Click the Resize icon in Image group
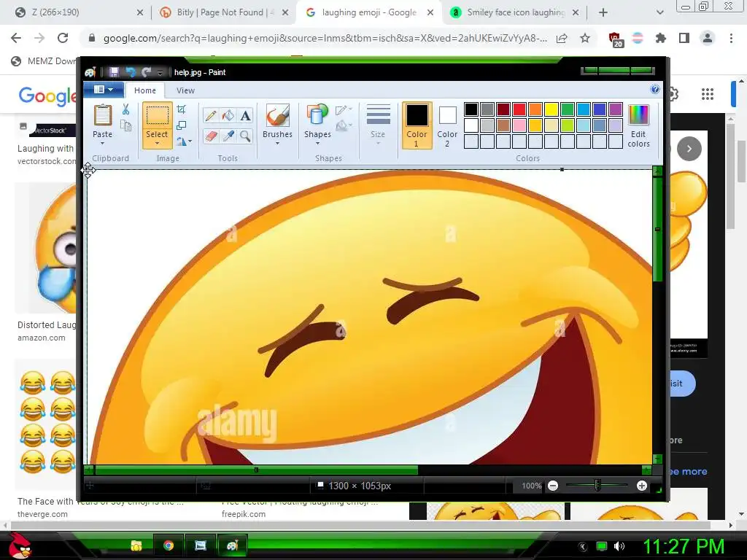Viewport: 747px width, 560px height. click(181, 125)
